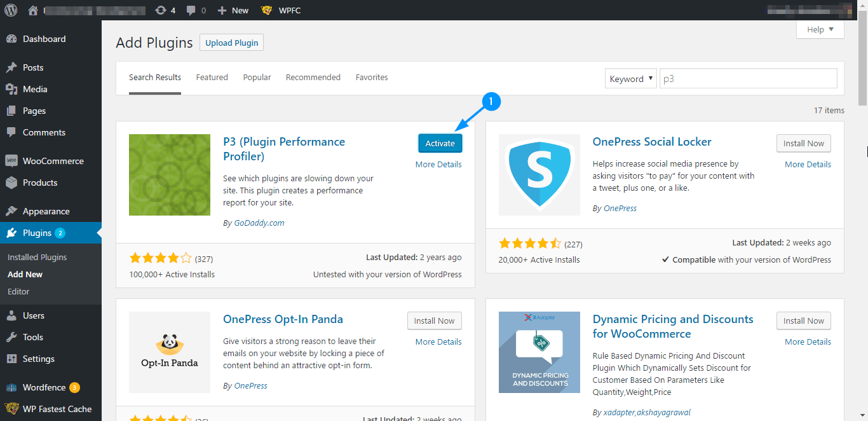
Task: Click Dynamic Pricing and Discounts thumbnail
Action: click(x=539, y=352)
